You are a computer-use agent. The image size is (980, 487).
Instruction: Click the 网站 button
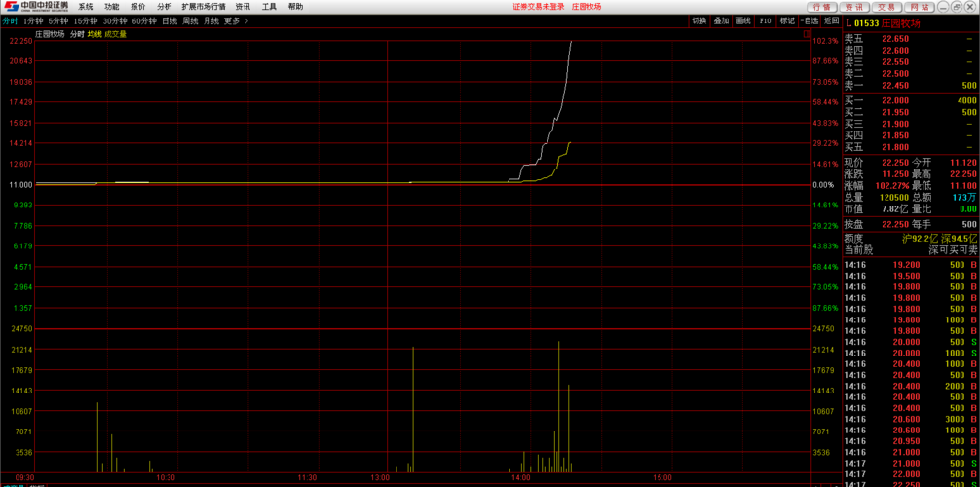tap(919, 7)
